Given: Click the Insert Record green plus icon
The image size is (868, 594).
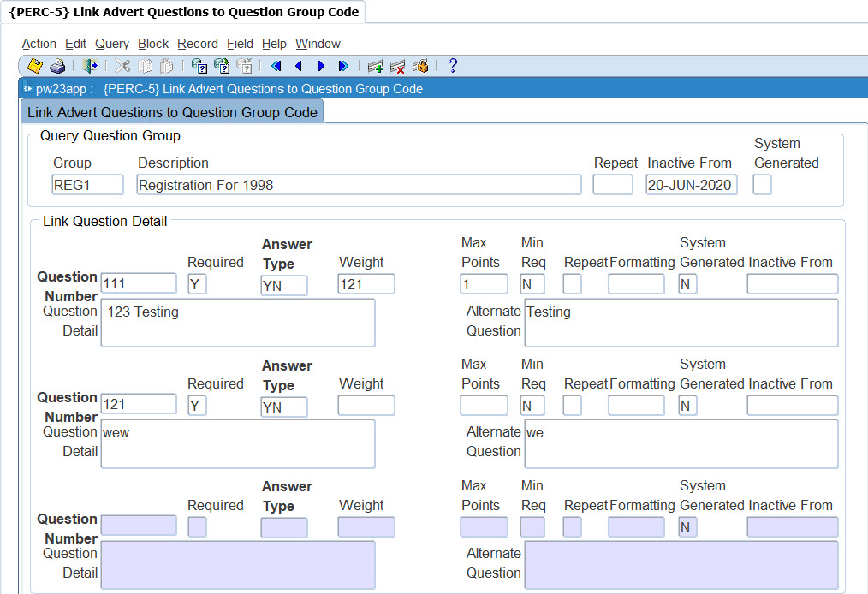Looking at the screenshot, I should (x=375, y=66).
